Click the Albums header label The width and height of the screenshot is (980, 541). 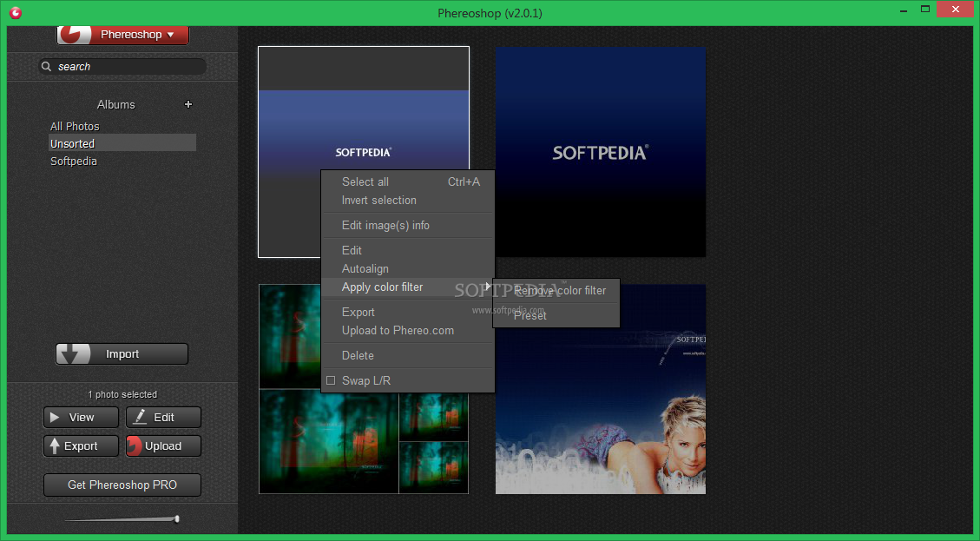(116, 104)
